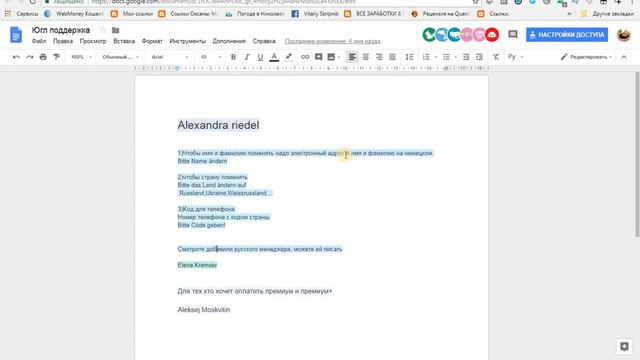This screenshot has height=360, width=640.
Task: Toggle underline formatting
Action: 260,57
